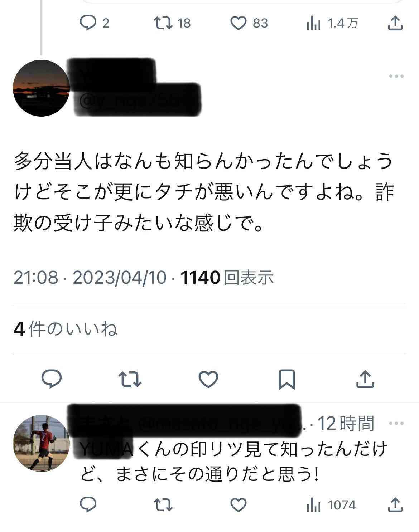Open the 21:08 · 2023/04/10 timestamp
419x532 pixels.
pos(90,278)
